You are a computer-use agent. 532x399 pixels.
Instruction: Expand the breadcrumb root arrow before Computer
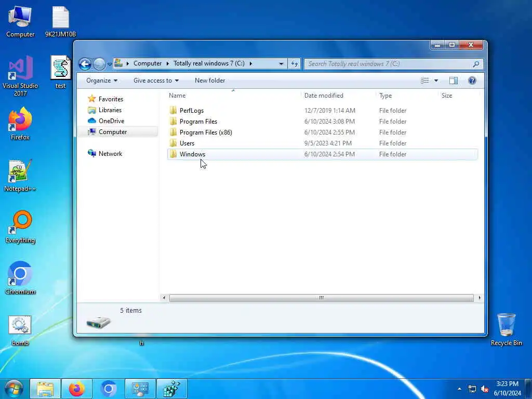coord(128,63)
